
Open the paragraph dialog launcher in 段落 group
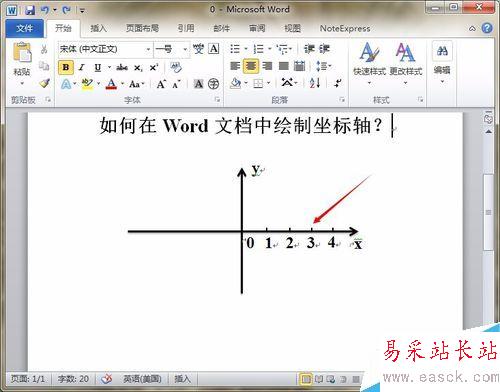tap(342, 99)
